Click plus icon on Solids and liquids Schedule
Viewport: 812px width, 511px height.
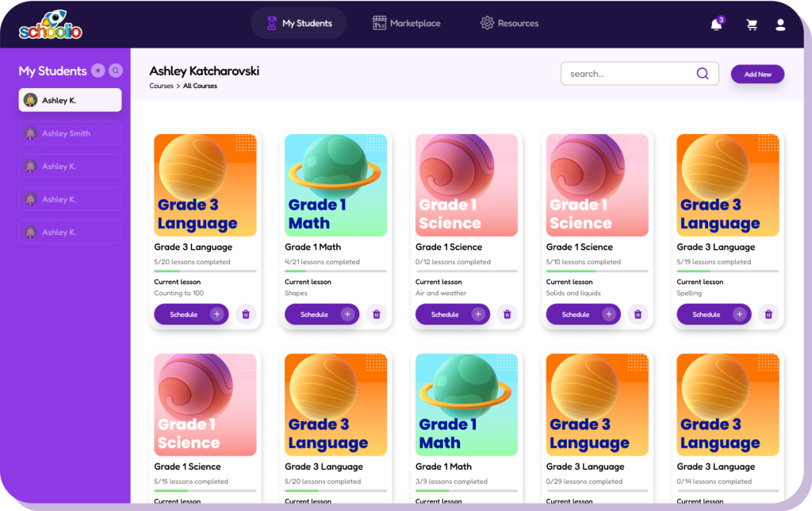[609, 314]
